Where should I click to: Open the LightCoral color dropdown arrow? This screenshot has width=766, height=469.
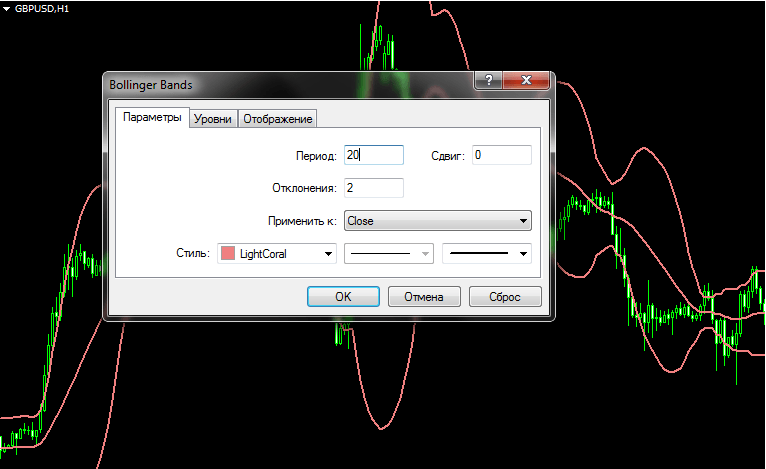(x=327, y=254)
